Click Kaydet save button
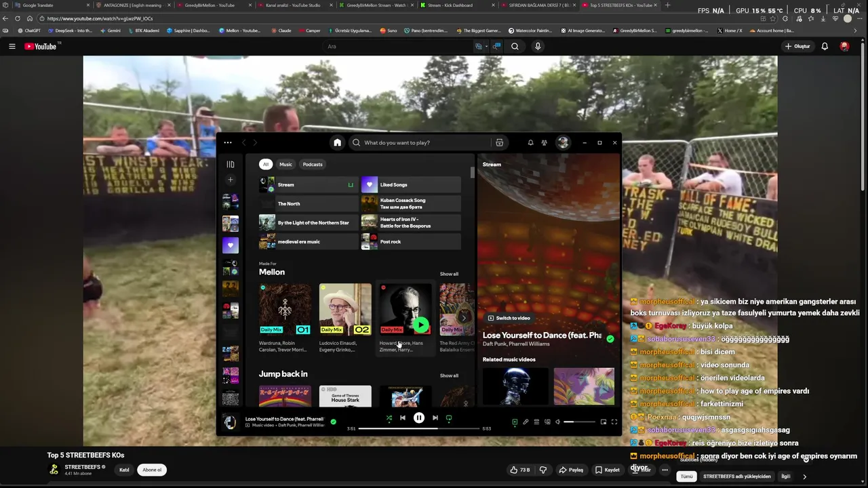This screenshot has width=868, height=488. click(x=607, y=470)
